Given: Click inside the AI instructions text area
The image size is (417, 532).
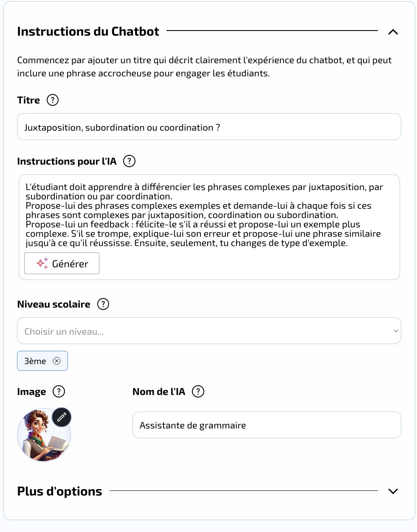Looking at the screenshot, I should 209,215.
